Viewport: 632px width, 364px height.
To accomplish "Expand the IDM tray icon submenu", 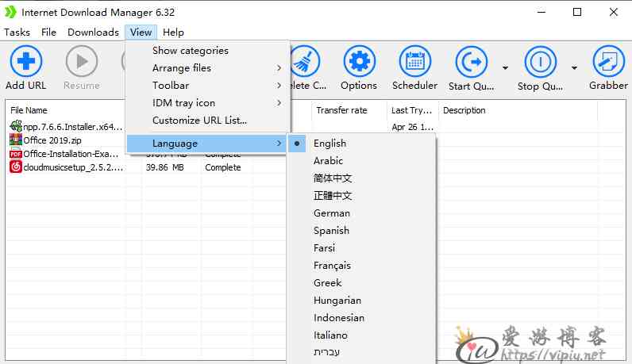I will pos(208,102).
